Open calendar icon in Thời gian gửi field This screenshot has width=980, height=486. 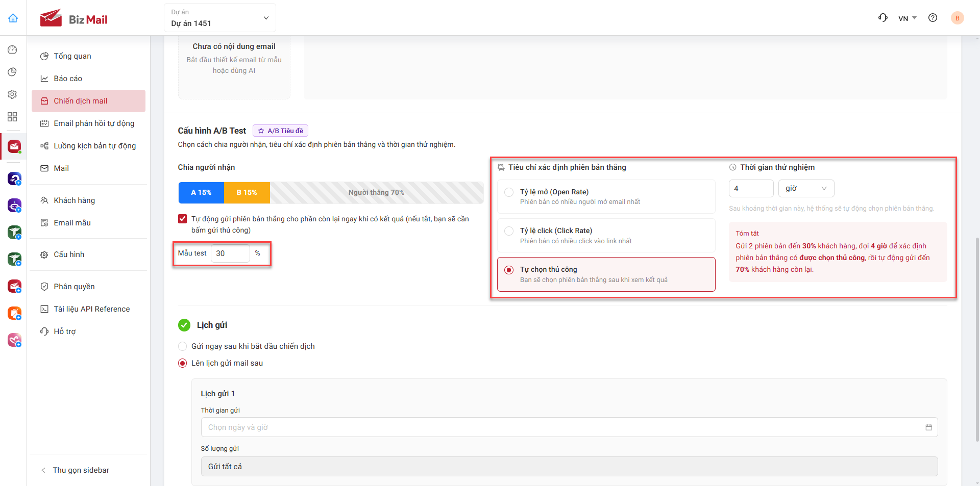928,427
